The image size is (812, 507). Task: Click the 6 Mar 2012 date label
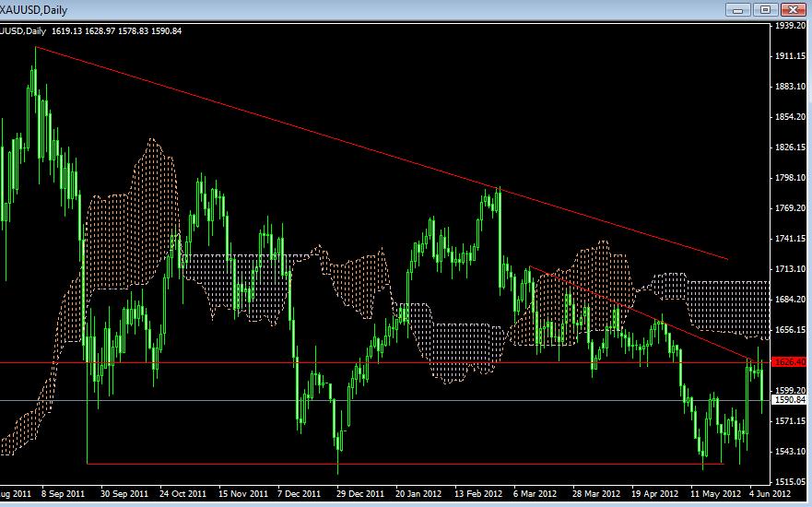pos(535,493)
